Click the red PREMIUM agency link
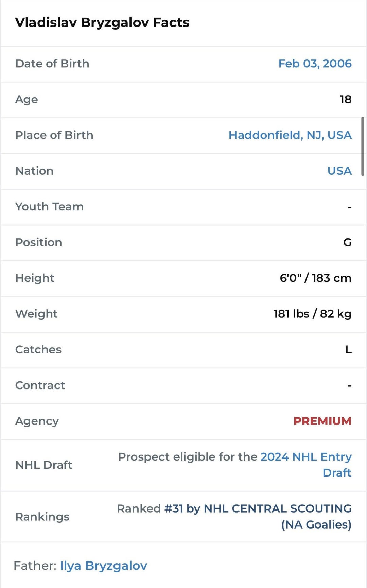Screen dimensions: 367x588 tap(322, 421)
